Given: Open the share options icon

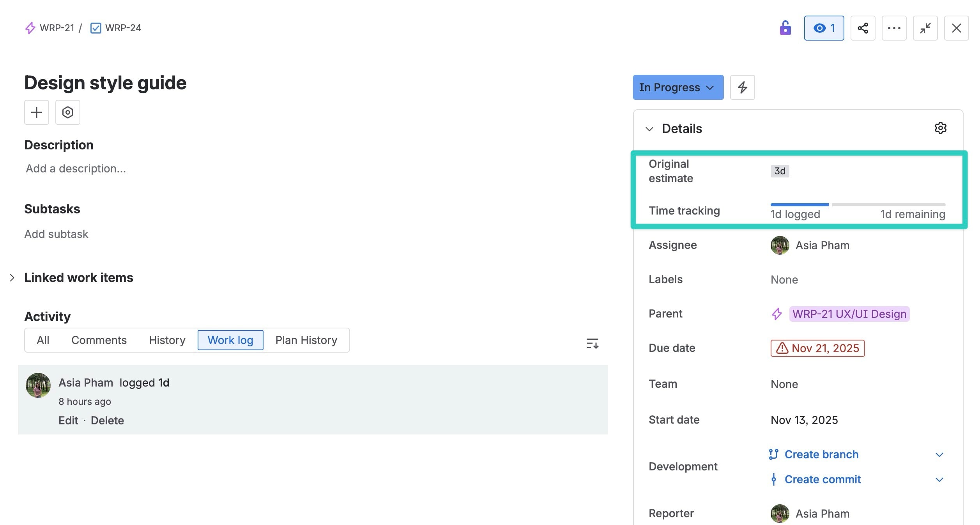Looking at the screenshot, I should [x=863, y=28].
